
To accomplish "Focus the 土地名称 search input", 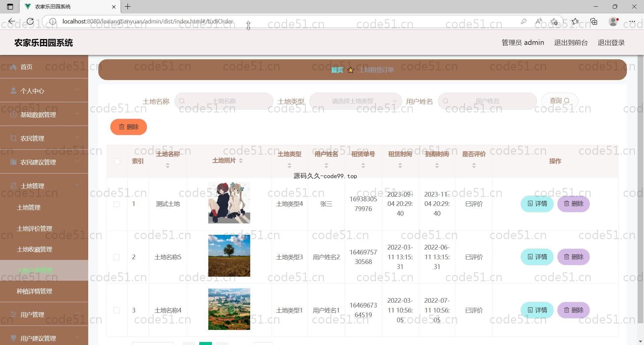I will tap(224, 101).
